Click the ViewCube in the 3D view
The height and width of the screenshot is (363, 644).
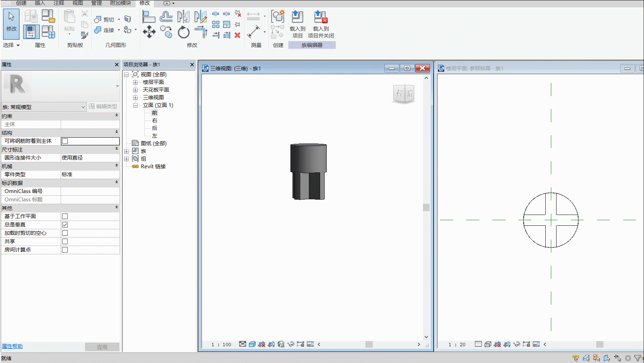tap(404, 94)
